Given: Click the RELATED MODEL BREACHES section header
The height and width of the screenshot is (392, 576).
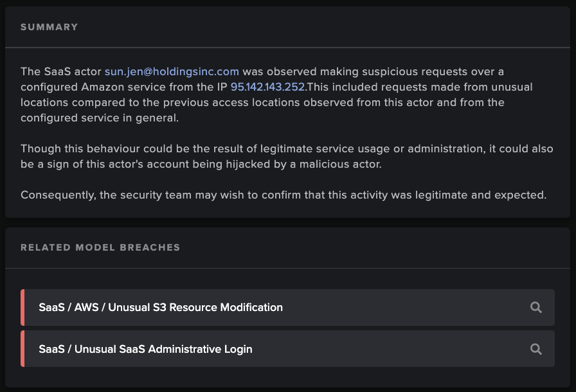Looking at the screenshot, I should point(100,247).
